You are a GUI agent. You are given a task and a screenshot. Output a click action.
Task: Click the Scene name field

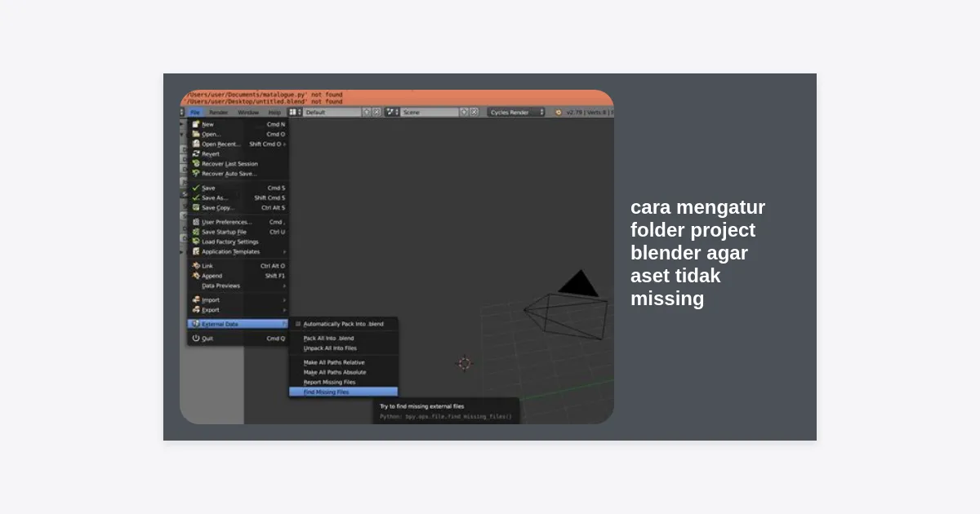pyautogui.click(x=427, y=113)
